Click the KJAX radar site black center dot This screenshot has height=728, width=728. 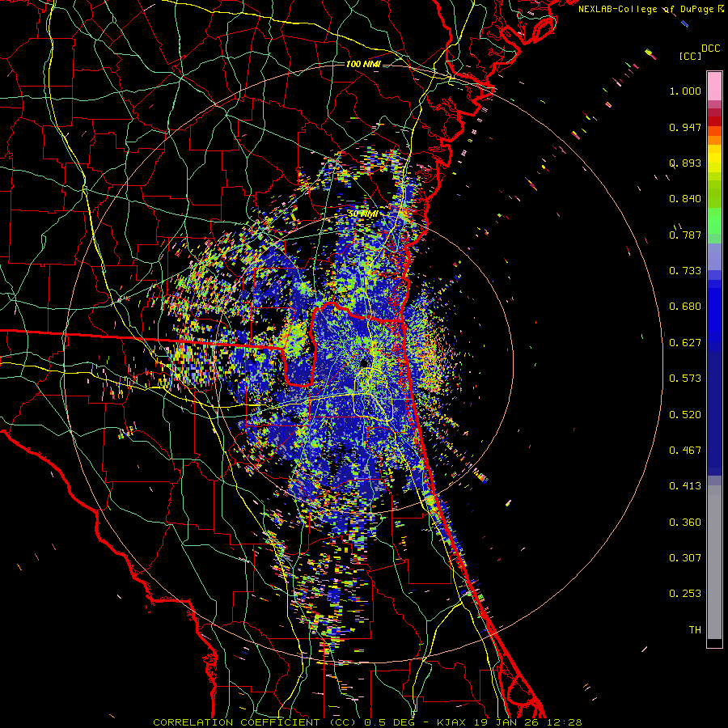[365, 362]
